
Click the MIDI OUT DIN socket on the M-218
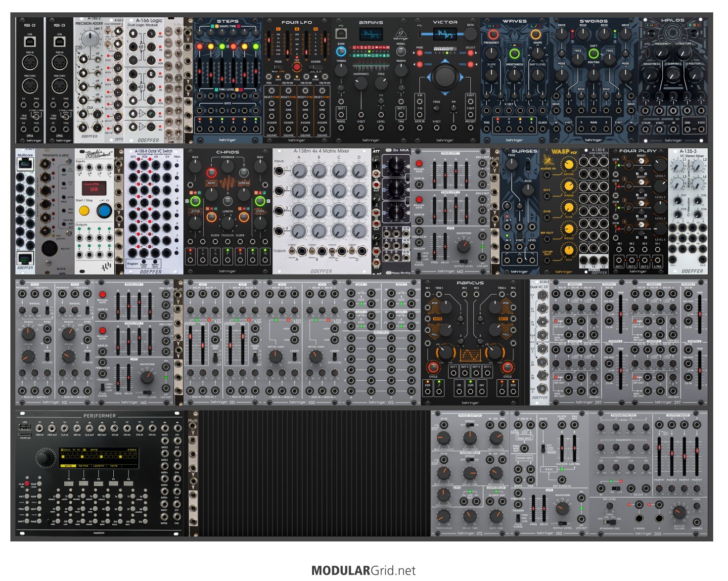pyautogui.click(x=50, y=248)
